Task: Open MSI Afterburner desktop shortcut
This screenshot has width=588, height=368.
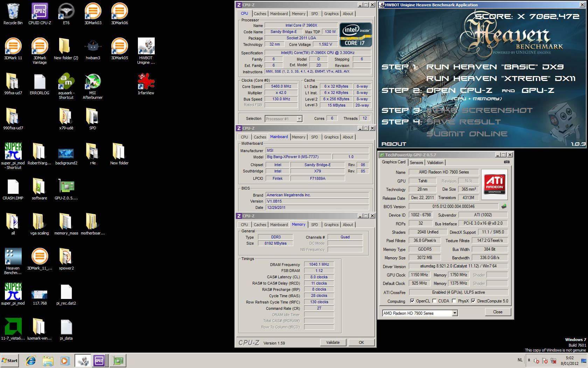Action: [x=93, y=86]
